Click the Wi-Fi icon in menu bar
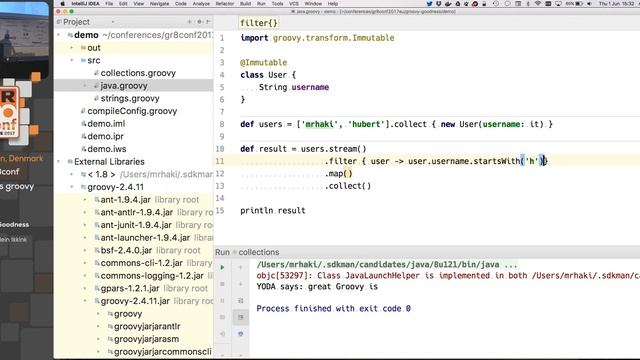640x360 pixels. 538,4
